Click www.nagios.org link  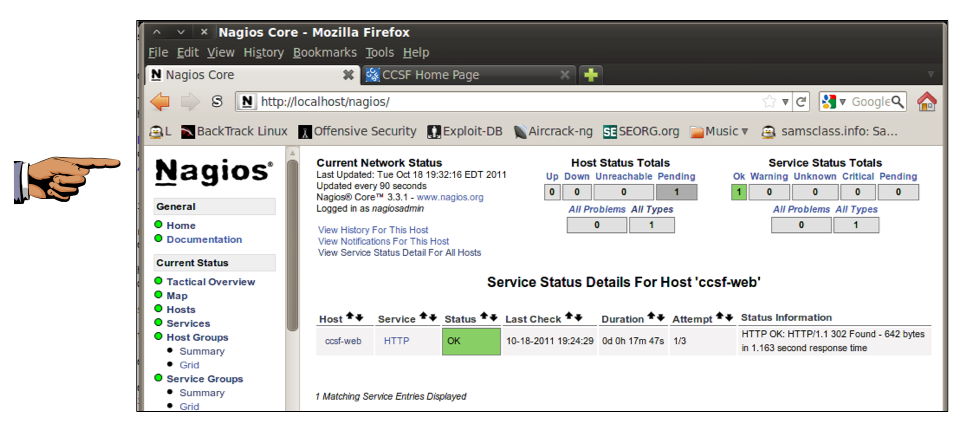[450, 197]
